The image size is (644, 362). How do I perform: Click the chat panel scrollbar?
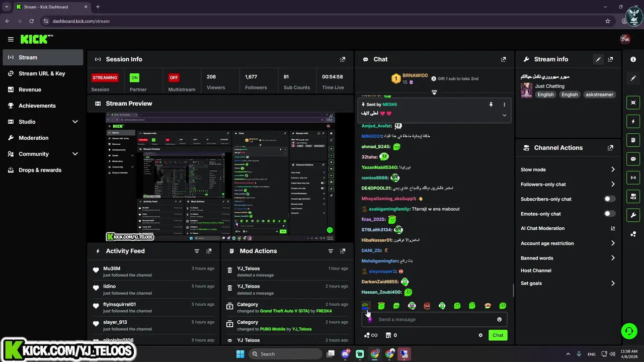click(513, 290)
